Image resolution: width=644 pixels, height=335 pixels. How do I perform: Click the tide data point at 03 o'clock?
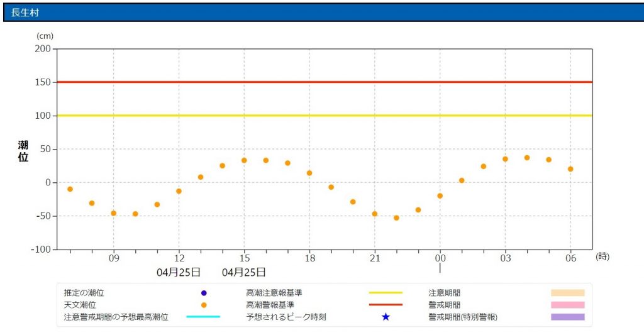(505, 159)
